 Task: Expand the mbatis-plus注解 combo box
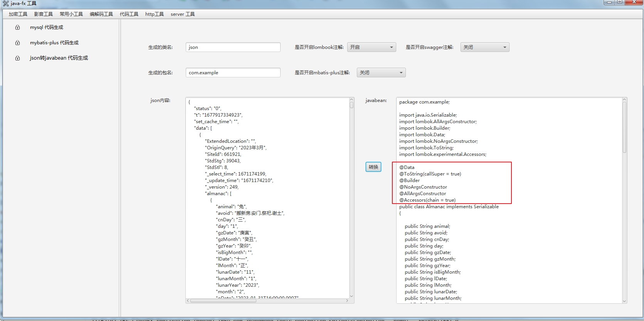381,73
